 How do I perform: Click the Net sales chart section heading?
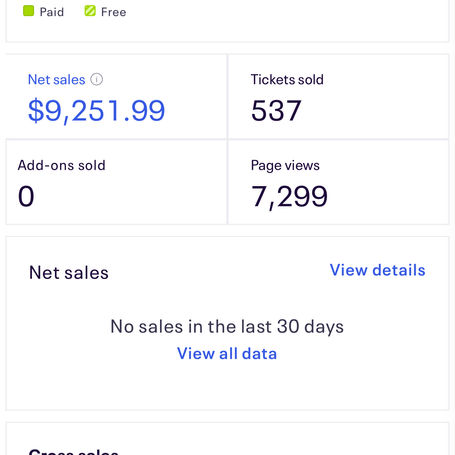(x=69, y=273)
